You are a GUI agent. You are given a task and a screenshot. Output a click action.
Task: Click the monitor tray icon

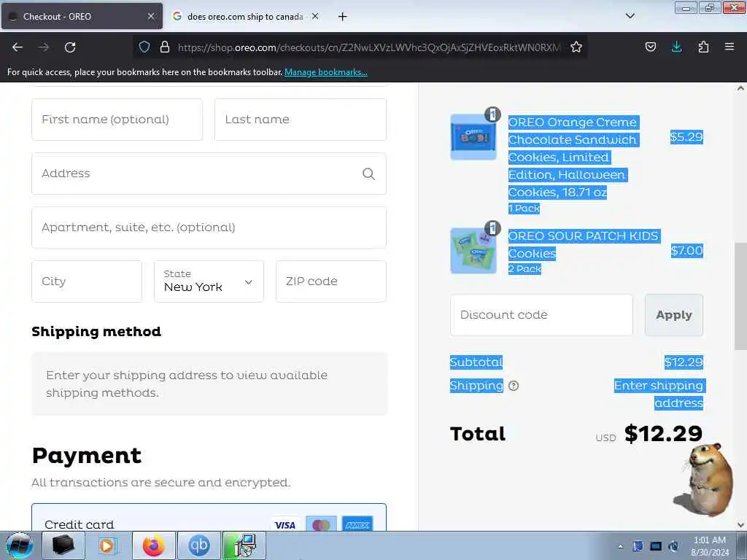[656, 546]
